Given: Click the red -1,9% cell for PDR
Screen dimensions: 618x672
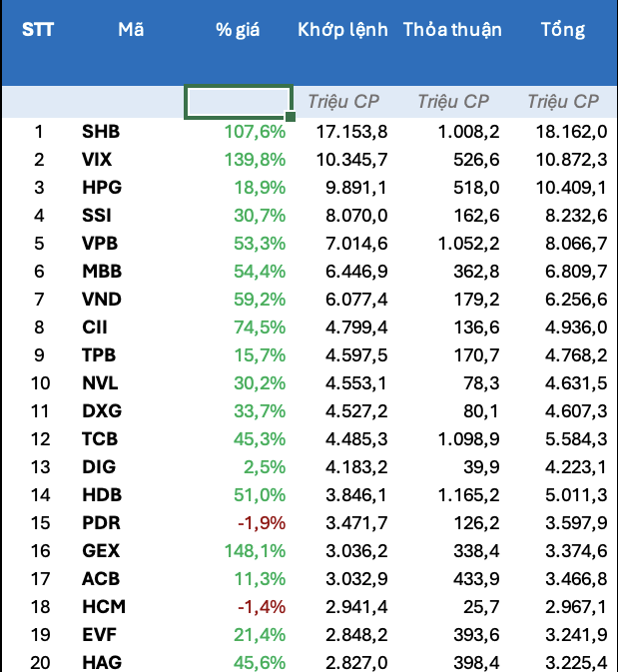Looking at the screenshot, I should click(x=263, y=523).
